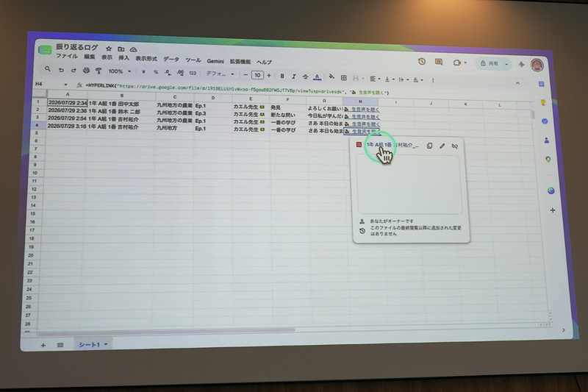The height and width of the screenshot is (392, 588).
Task: Open the 挿入 menu
Action: point(123,58)
